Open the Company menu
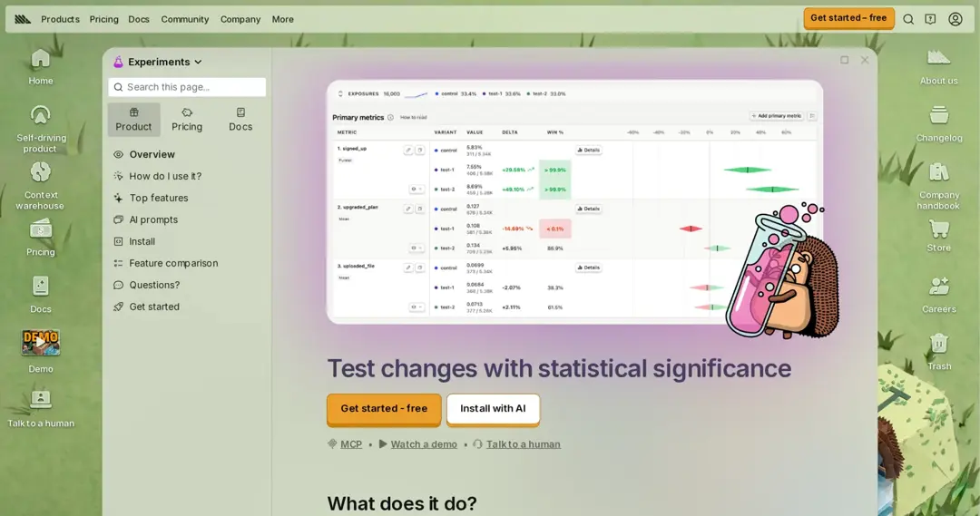This screenshot has height=516, width=980. [240, 19]
